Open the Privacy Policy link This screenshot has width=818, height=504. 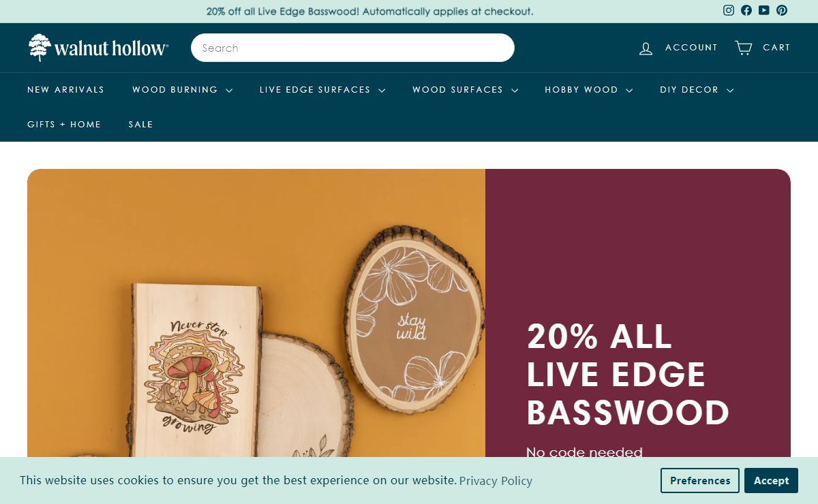(496, 481)
